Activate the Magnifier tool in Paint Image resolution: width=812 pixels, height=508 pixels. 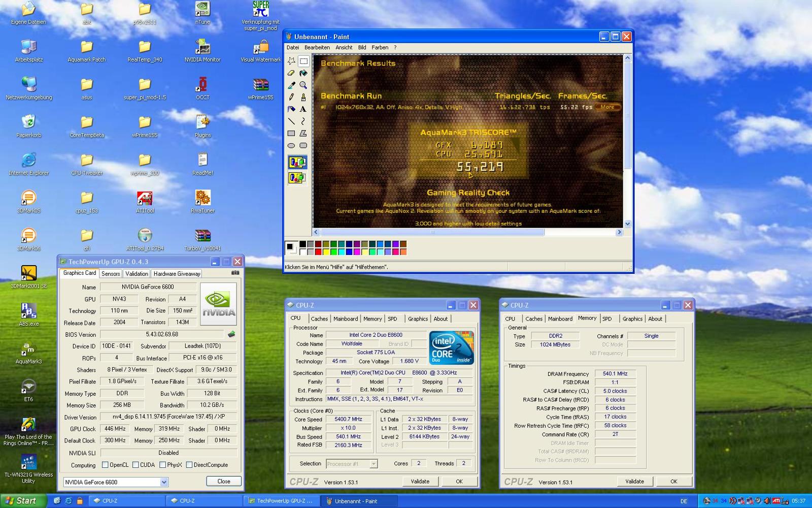point(303,85)
